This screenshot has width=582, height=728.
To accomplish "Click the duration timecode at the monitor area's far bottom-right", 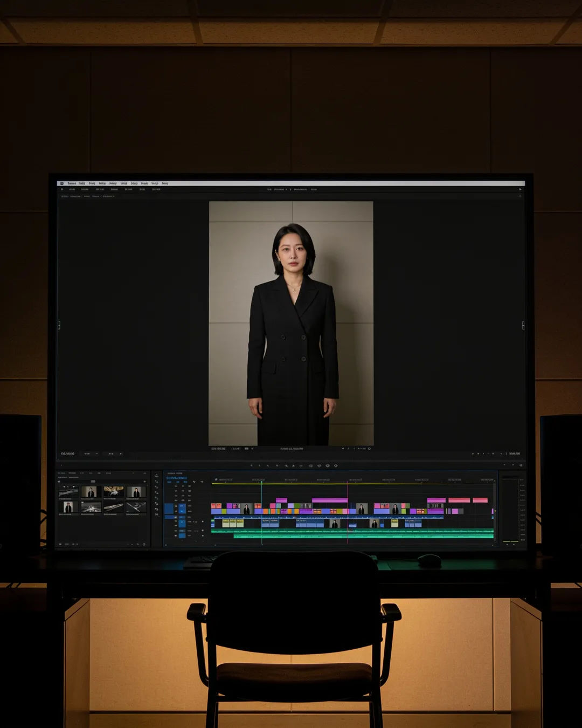I will click(x=515, y=454).
